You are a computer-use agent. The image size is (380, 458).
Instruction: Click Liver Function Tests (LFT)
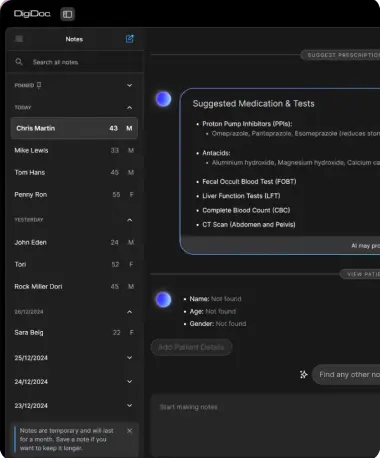tap(241, 196)
